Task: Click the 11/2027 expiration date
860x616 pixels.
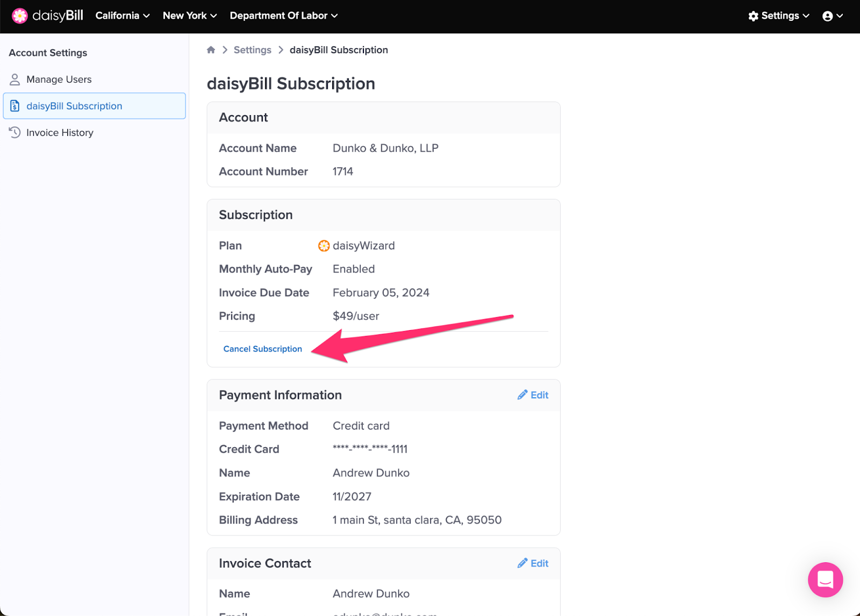Action: [352, 497]
